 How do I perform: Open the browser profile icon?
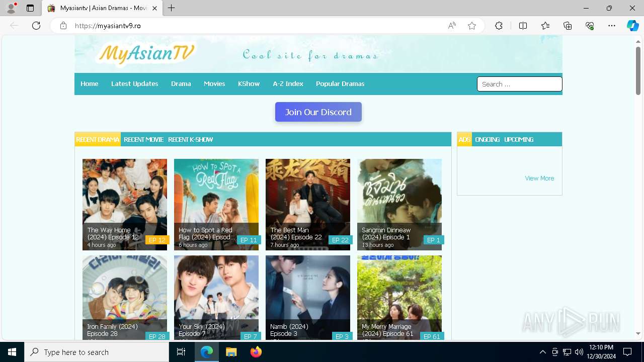[x=11, y=8]
